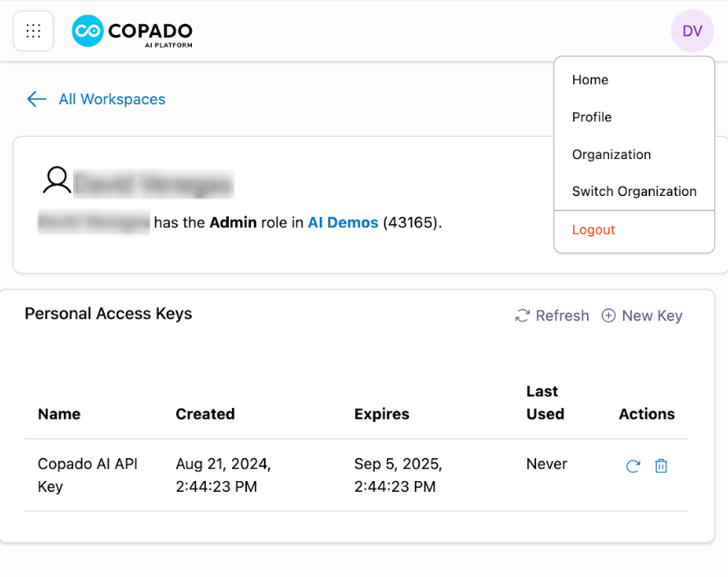This screenshot has height=577, width=728.
Task: Open Profile from the user menu
Action: (592, 117)
